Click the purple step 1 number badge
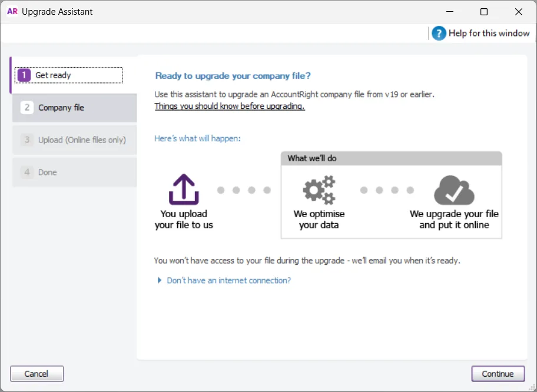The image size is (537, 392). (24, 75)
